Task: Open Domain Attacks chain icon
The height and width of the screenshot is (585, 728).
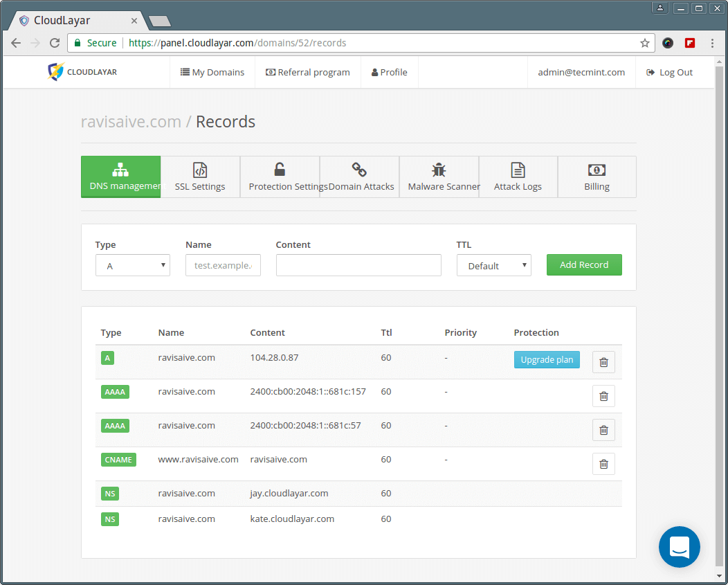Action: (x=359, y=170)
